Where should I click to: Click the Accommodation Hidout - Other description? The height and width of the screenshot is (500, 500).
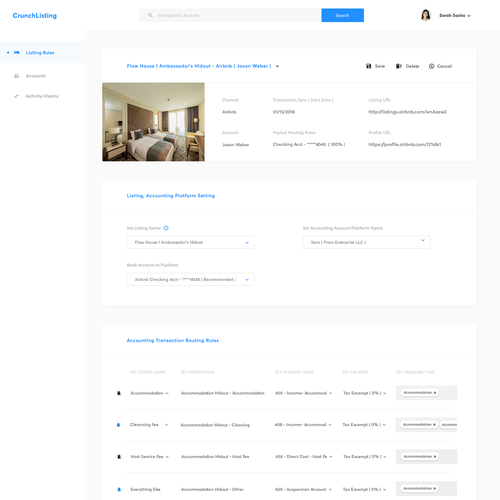(x=212, y=489)
